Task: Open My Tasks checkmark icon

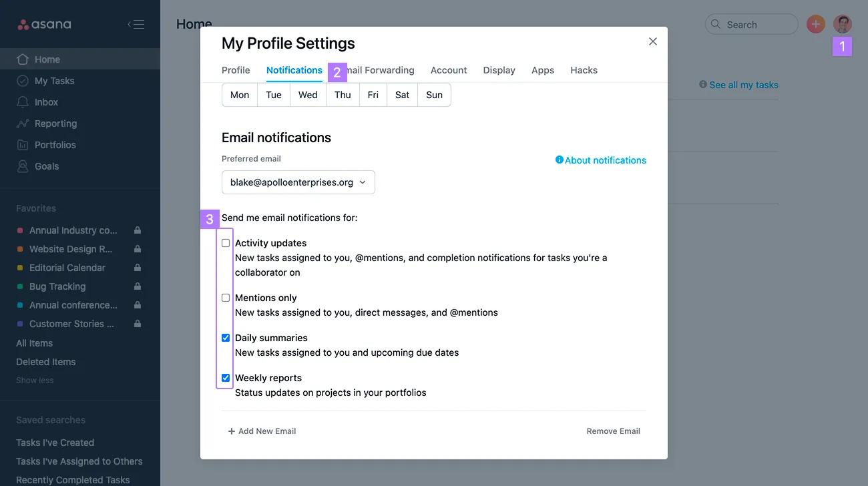Action: coord(23,81)
